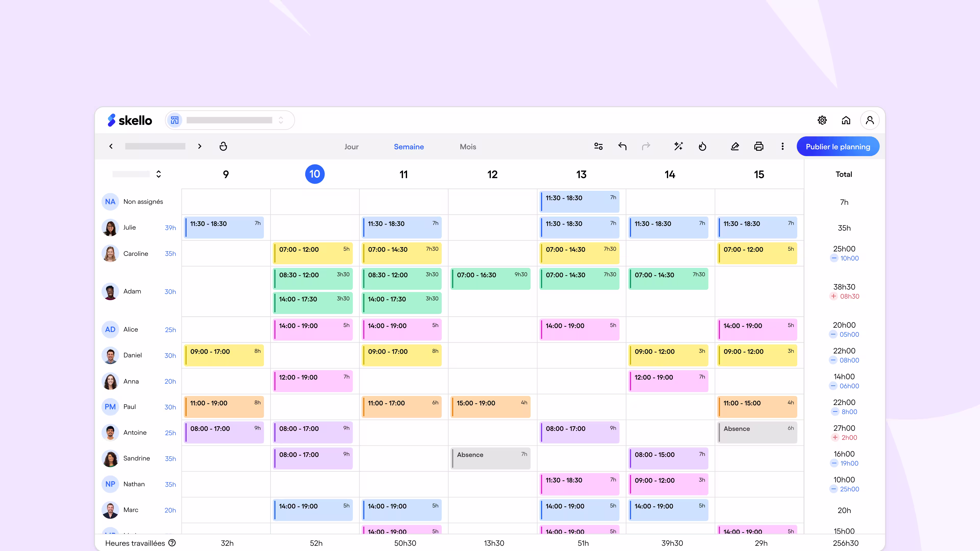This screenshot has width=980, height=551.
Task: Click the Heures travaillées help icon
Action: 172,543
